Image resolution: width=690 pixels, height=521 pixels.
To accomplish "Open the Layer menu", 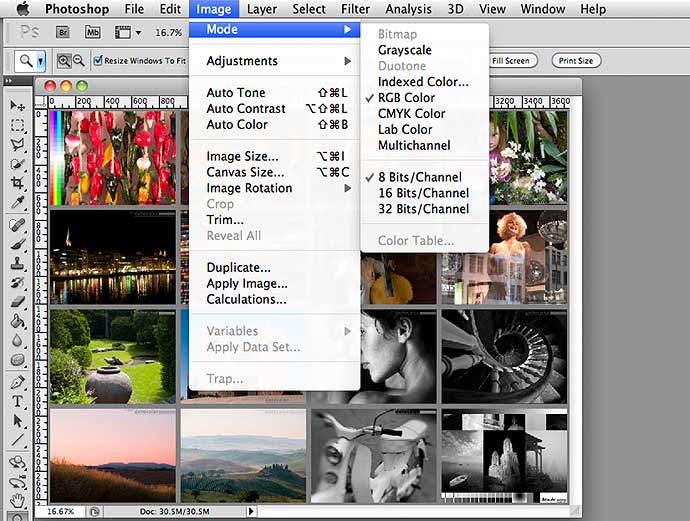I will tap(262, 9).
